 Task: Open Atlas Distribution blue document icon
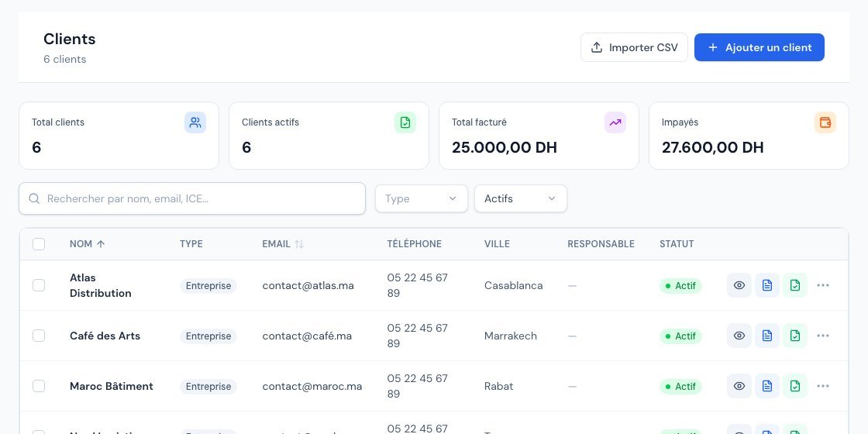(x=766, y=285)
